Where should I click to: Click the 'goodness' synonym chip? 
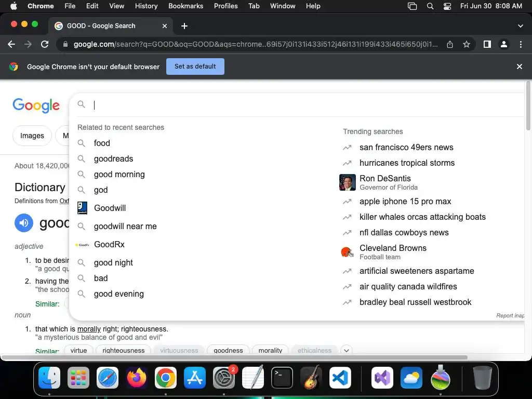228,351
